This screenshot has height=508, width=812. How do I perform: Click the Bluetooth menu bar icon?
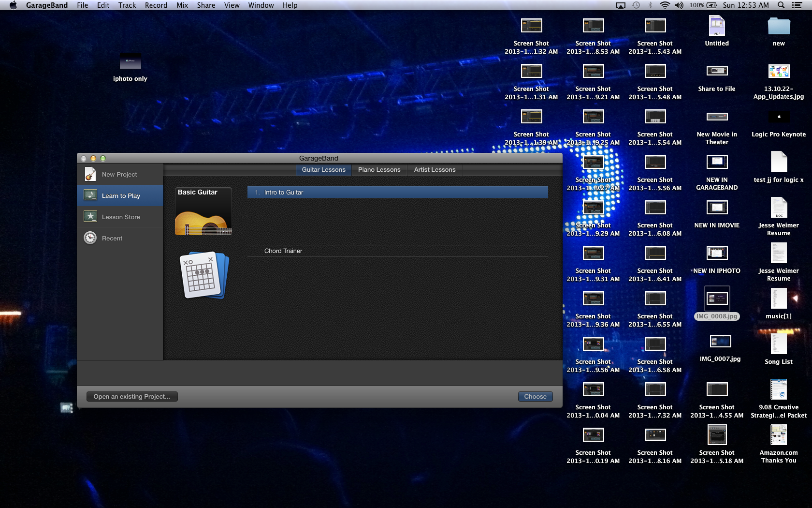651,5
